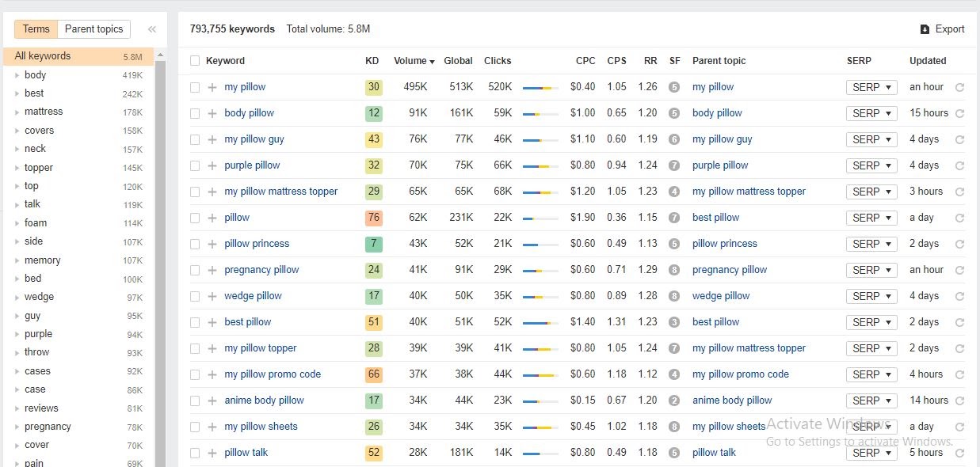Add 'body pillow' keyword with plus icon
The image size is (980, 467).
(x=212, y=113)
